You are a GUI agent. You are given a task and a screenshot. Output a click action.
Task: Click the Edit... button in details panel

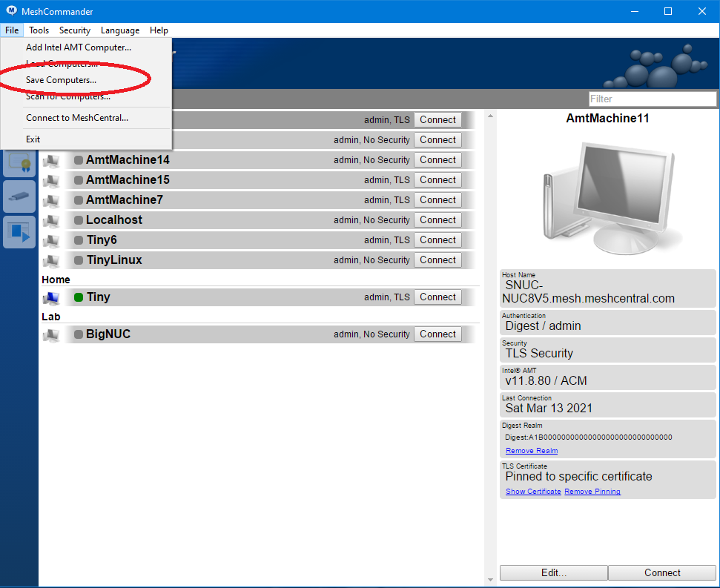click(x=554, y=573)
